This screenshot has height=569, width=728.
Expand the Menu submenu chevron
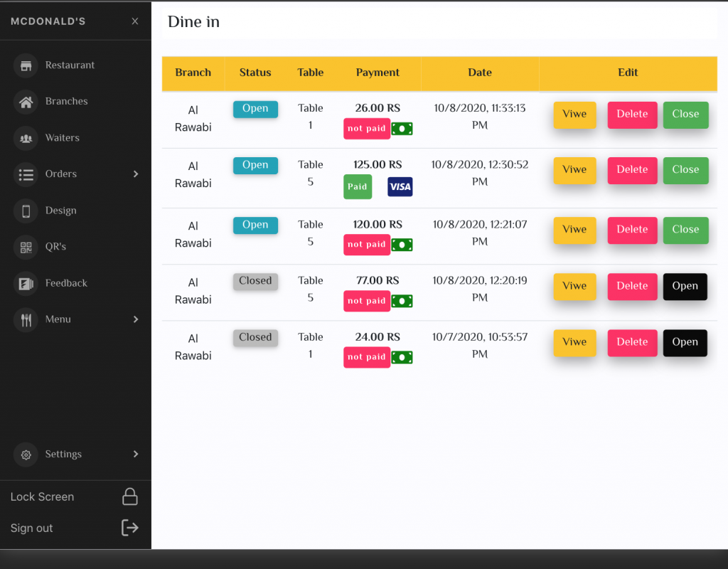click(136, 319)
